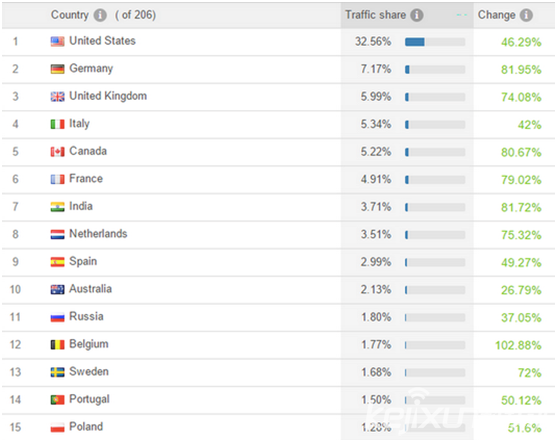Open the Netherlands country link

point(98,234)
